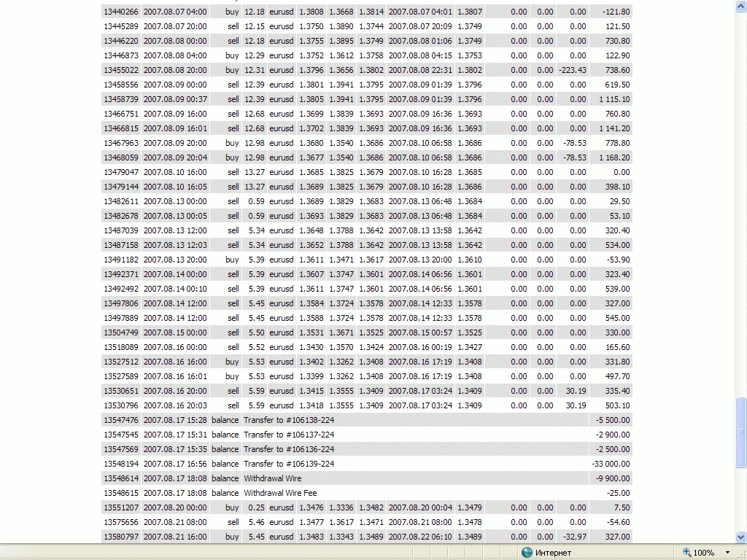This screenshot has height=560, width=747.
Task: Click profit value 545.00
Action: tap(617, 318)
